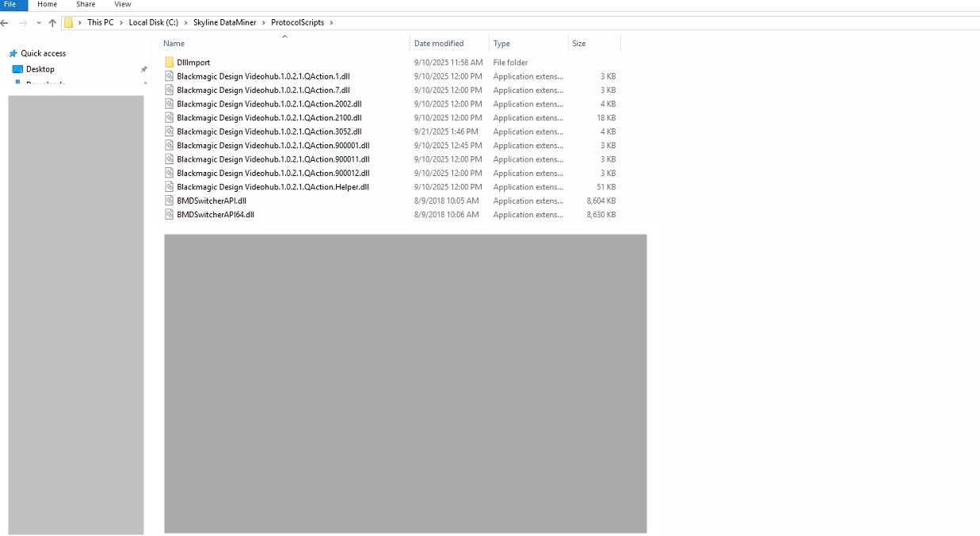The image size is (980, 536).
Task: Open the Share ribbon tab
Action: pos(86,5)
